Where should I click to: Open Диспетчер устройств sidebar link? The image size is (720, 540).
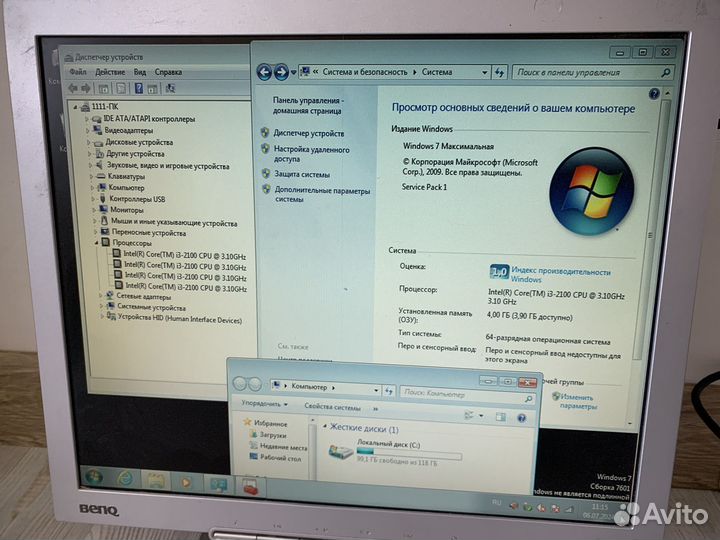click(309, 133)
